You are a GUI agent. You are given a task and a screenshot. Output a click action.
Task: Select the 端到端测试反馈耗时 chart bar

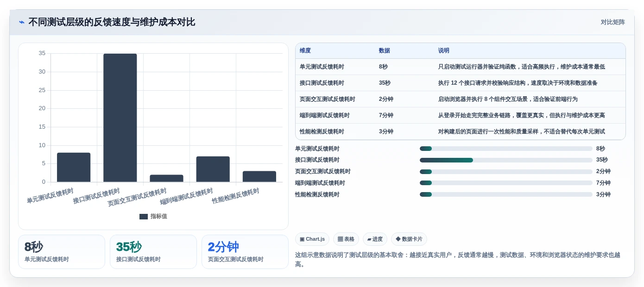213,169
